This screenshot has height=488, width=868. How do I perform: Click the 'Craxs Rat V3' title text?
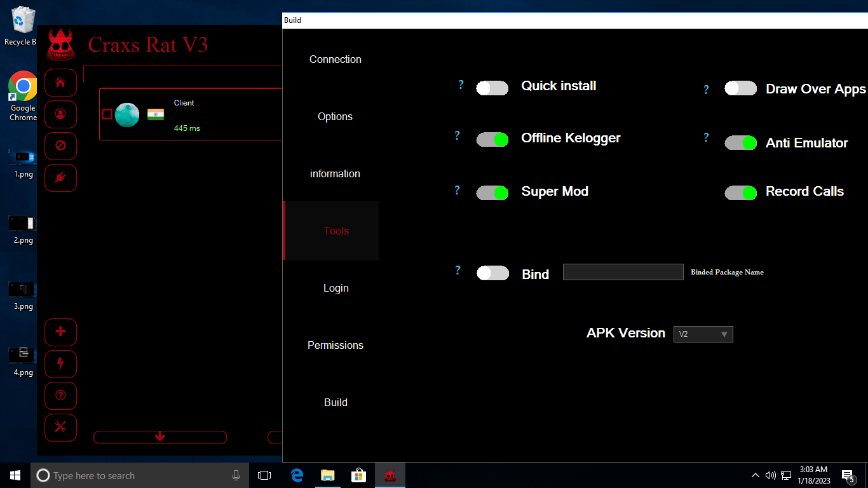(147, 44)
